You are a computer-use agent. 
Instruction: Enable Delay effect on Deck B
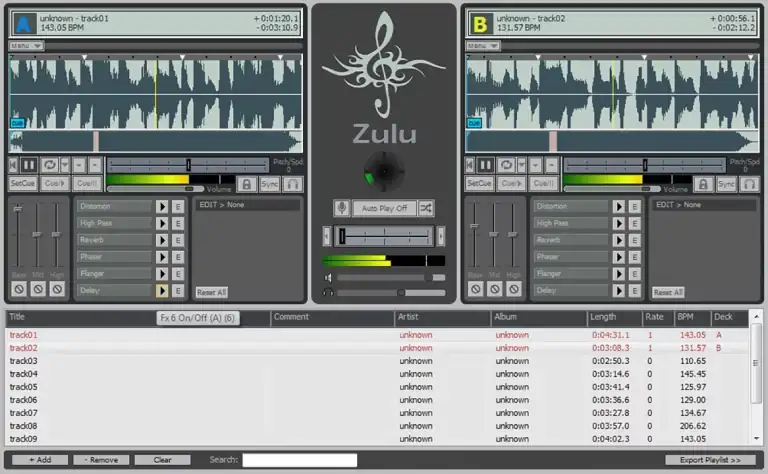pos(619,290)
